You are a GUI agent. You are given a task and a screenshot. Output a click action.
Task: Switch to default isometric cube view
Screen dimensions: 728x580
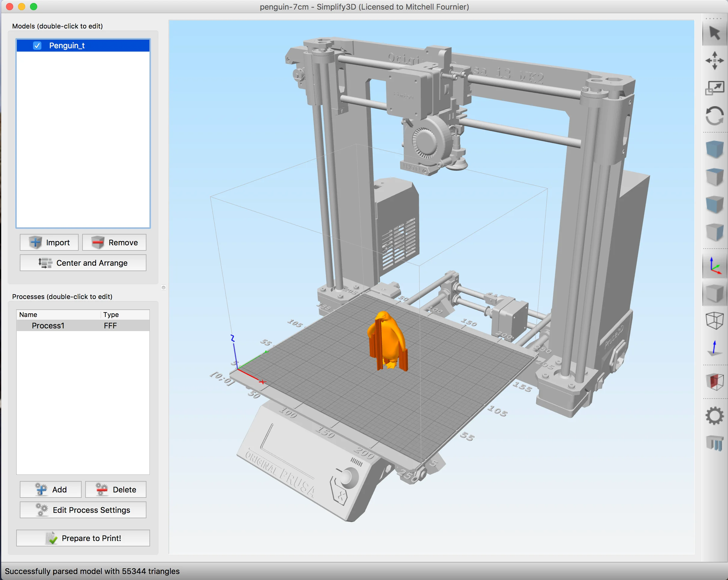(714, 149)
